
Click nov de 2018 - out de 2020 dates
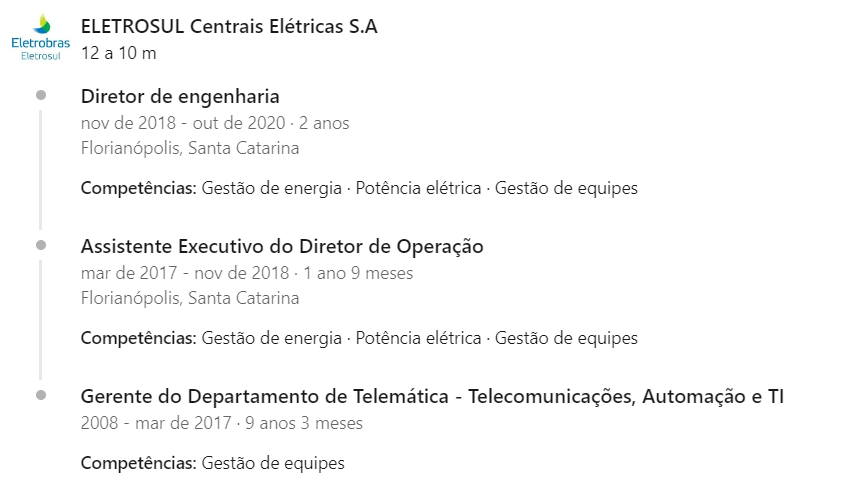pos(183,123)
